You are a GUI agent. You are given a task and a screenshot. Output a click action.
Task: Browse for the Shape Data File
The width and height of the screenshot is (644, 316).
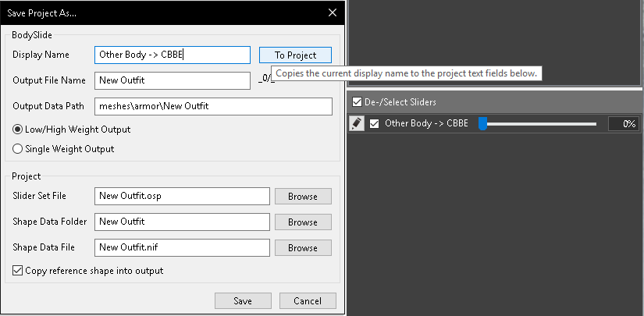point(302,247)
